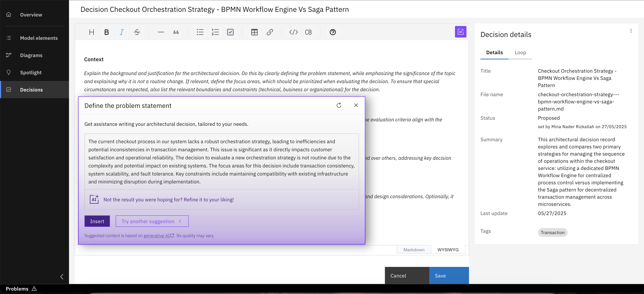Screen dimensions: 644x294
Task: Click the Transaction tag
Action: coord(553,233)
